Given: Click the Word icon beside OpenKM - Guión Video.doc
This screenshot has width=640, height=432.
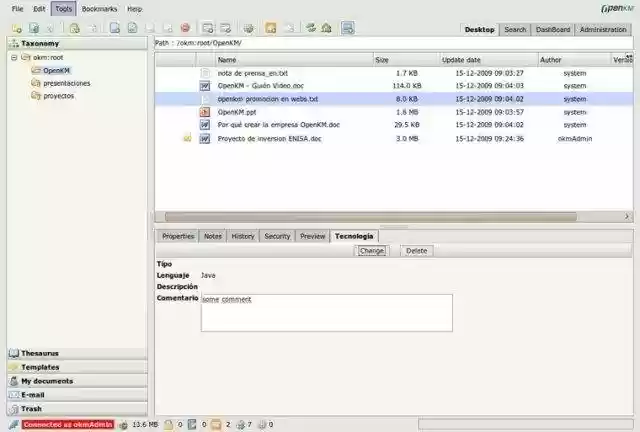Looking at the screenshot, I should click(205, 86).
